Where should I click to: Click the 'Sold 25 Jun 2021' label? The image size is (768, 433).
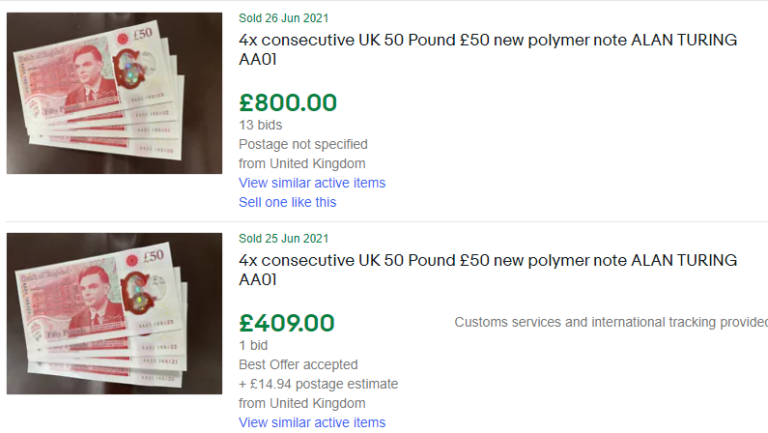click(x=284, y=238)
